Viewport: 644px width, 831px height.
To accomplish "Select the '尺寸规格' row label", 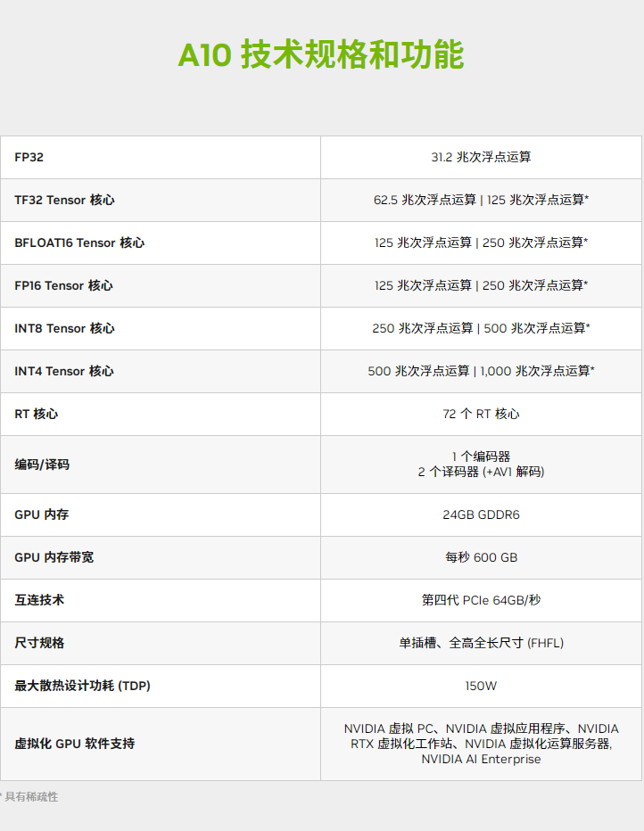I will 39,644.
